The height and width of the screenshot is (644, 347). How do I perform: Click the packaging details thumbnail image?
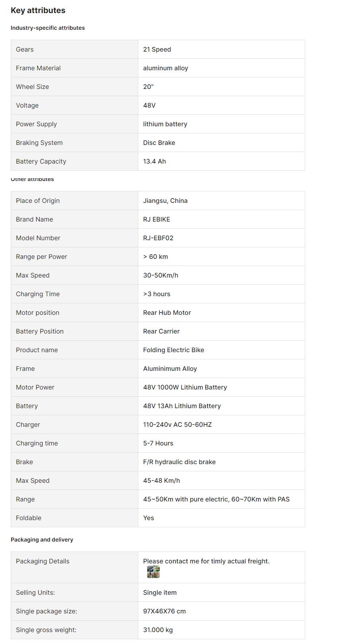coord(153,572)
